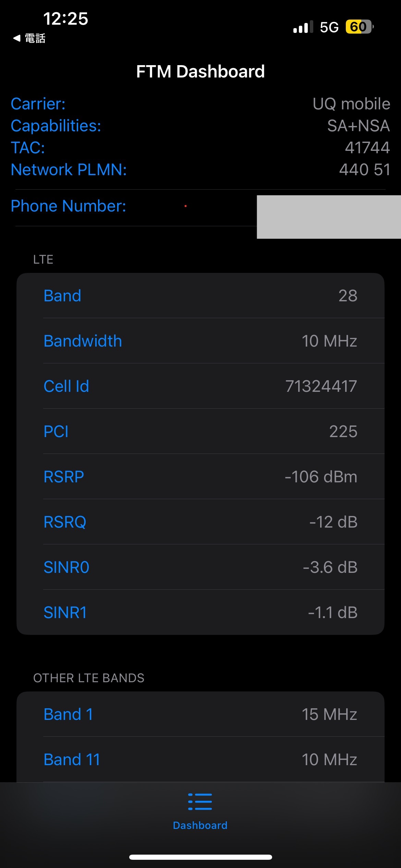Tap the 5G network indicator

pyautogui.click(x=329, y=27)
